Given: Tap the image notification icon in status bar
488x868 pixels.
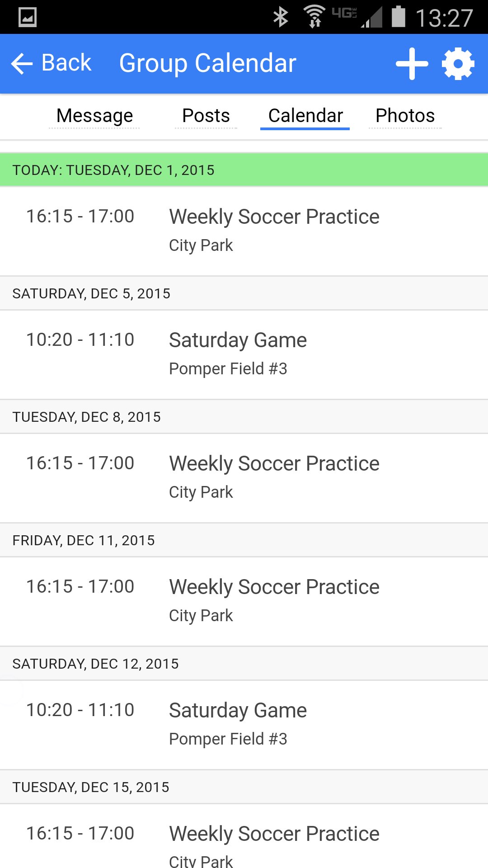Looking at the screenshot, I should [28, 18].
